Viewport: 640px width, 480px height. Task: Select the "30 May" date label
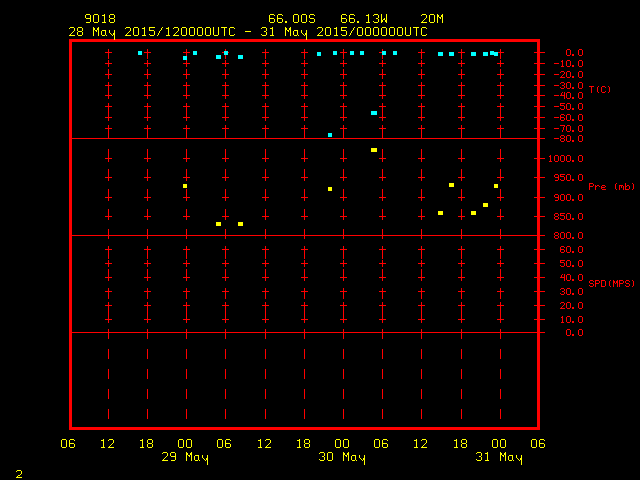click(x=342, y=458)
